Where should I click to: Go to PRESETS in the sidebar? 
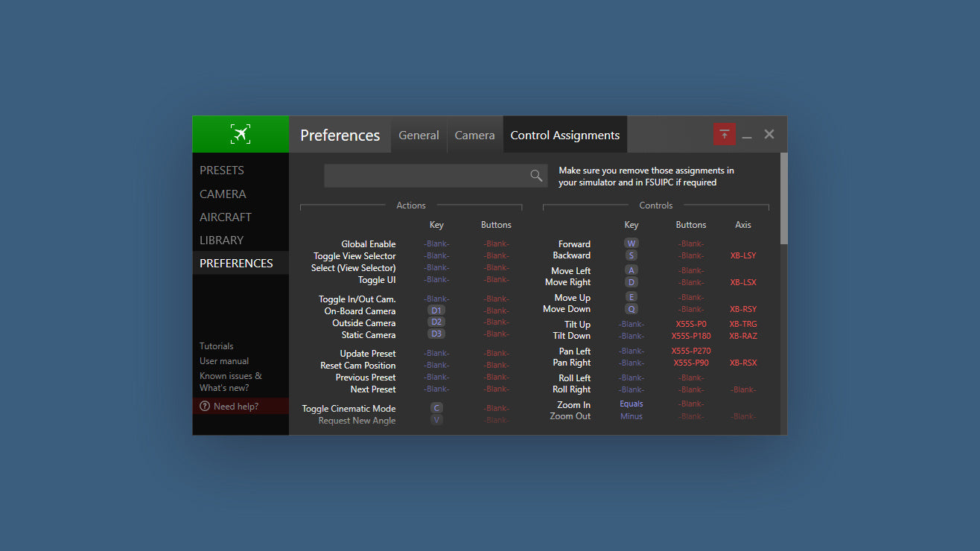click(x=222, y=171)
